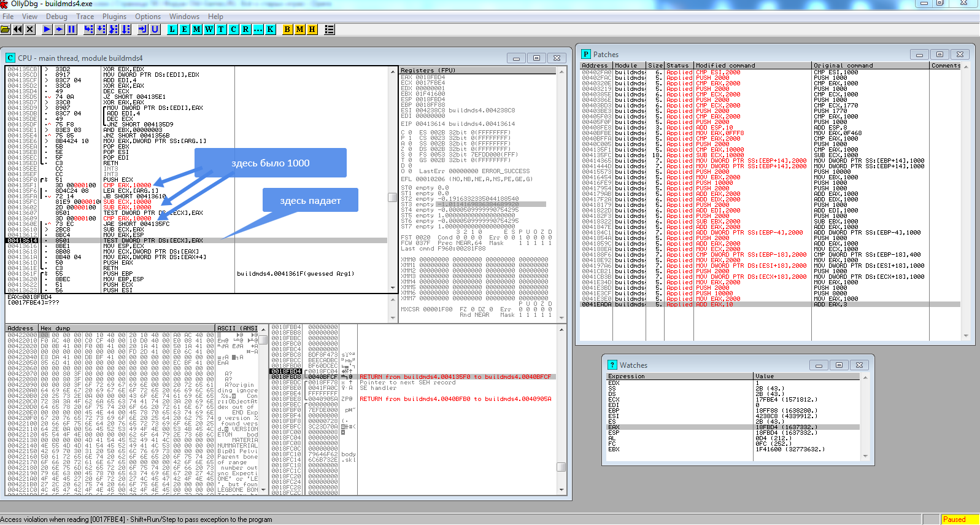Click the Open file toolbar icon
Viewport: 980px width, 525px height.
point(6,29)
